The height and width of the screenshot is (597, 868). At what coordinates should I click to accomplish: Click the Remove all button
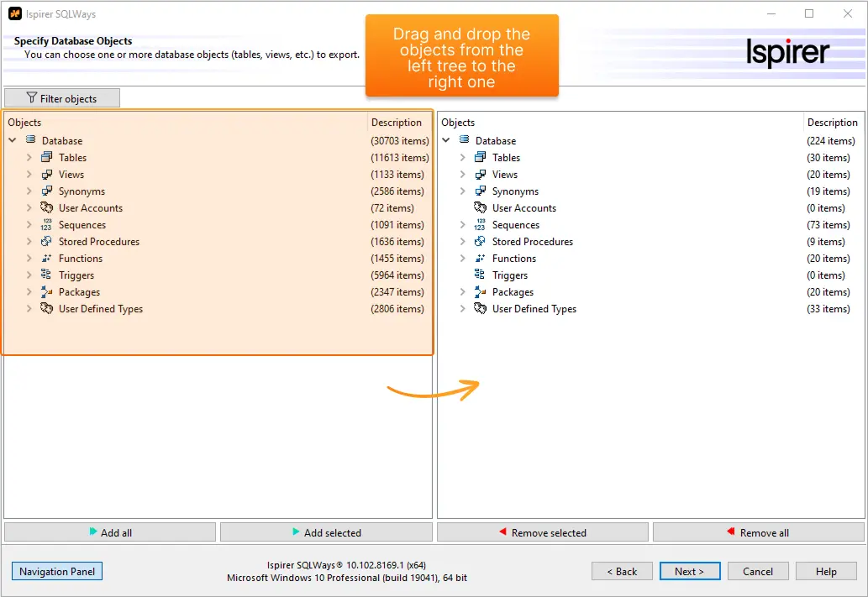[759, 532]
